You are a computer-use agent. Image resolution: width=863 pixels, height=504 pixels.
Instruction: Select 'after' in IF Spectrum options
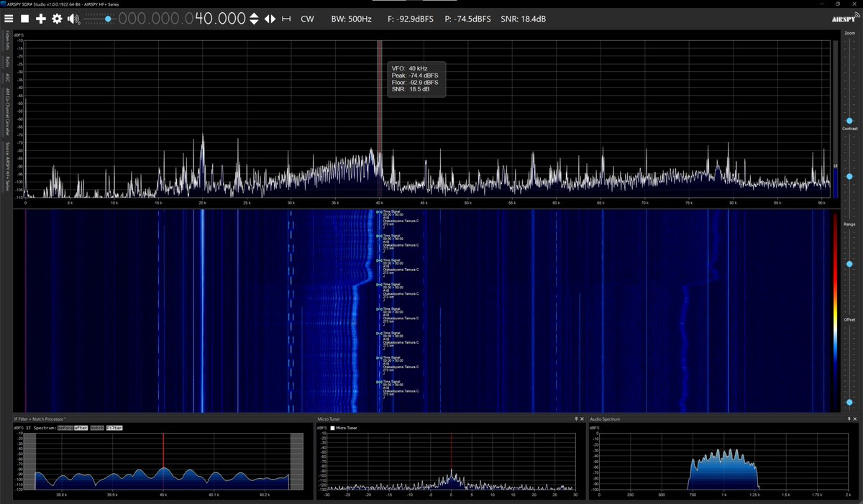point(81,428)
